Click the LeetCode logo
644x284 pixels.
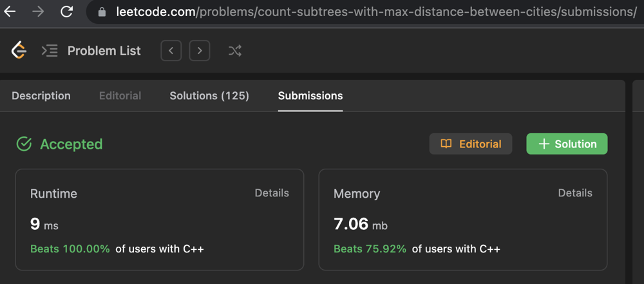point(19,50)
